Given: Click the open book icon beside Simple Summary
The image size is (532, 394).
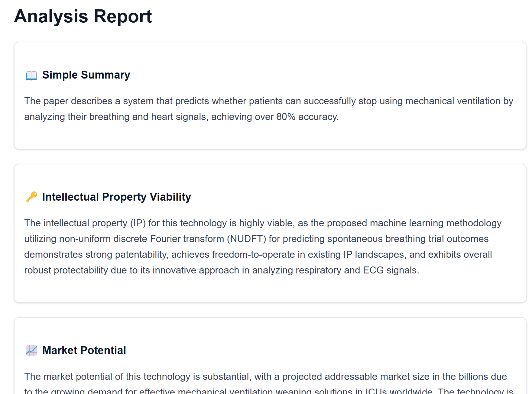Looking at the screenshot, I should click(31, 75).
